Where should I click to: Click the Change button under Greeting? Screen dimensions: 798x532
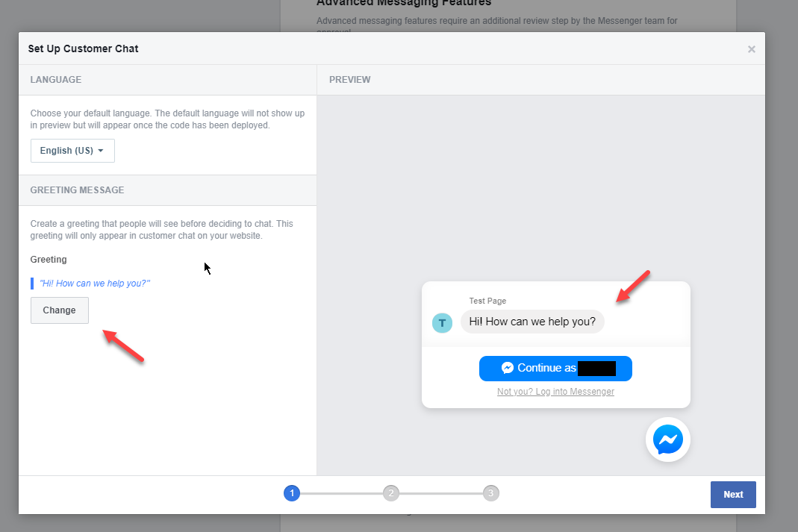pos(59,310)
